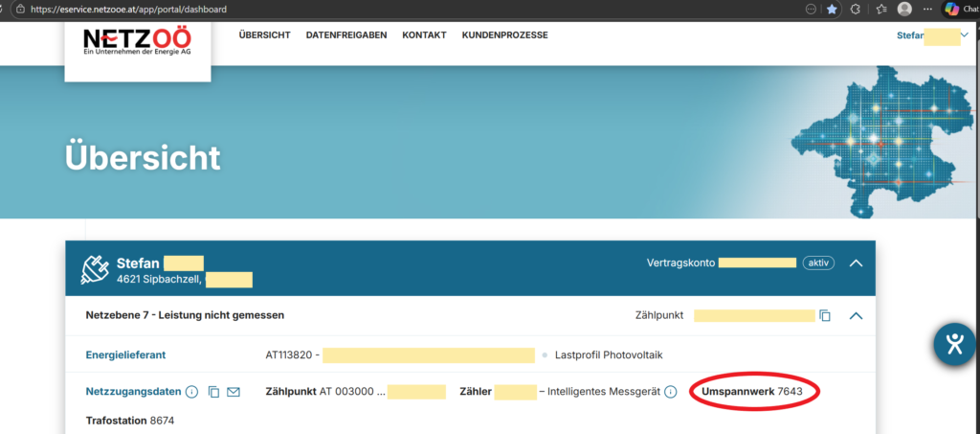
Task: Open the browser profile avatar
Action: [904, 9]
